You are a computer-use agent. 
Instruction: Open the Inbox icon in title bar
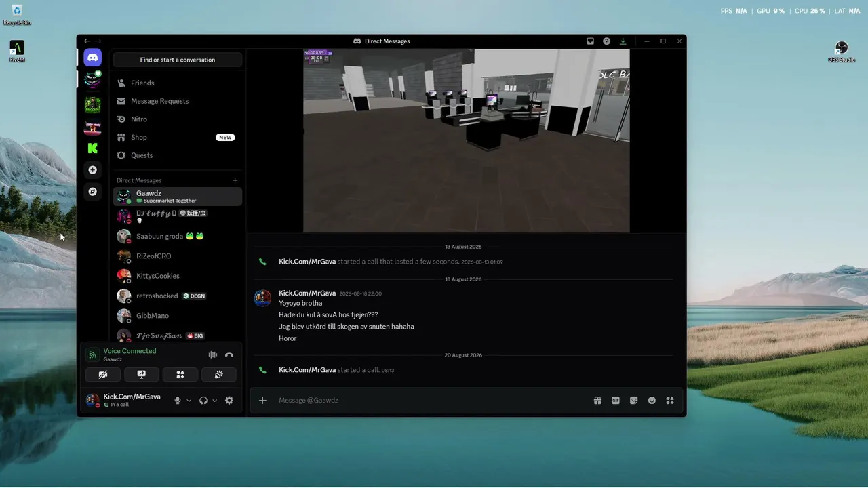(x=591, y=41)
